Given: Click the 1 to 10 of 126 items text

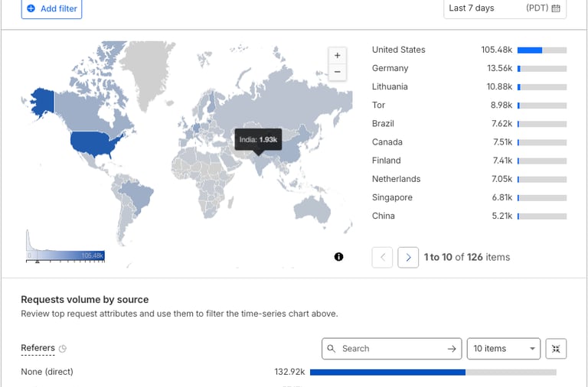Looking at the screenshot, I should click(467, 258).
